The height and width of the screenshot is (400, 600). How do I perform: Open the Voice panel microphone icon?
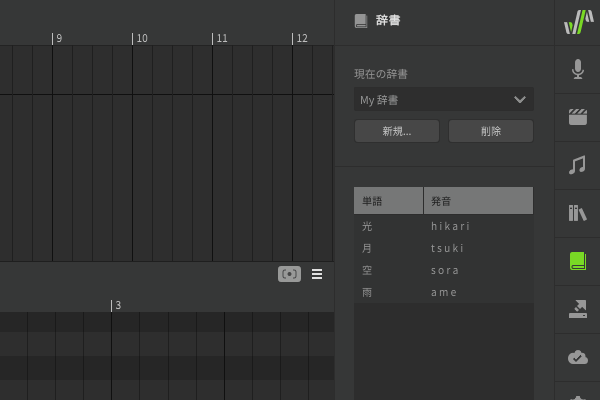pyautogui.click(x=578, y=69)
